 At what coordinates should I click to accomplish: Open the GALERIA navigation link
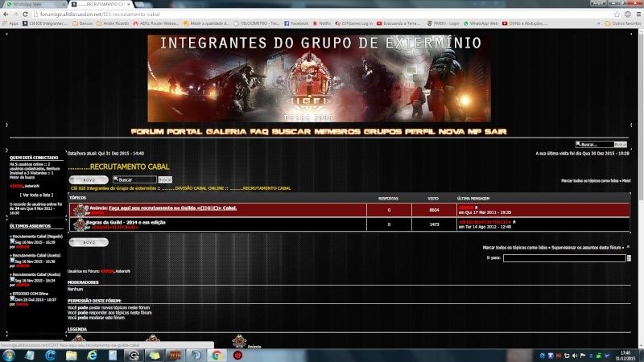[226, 132]
